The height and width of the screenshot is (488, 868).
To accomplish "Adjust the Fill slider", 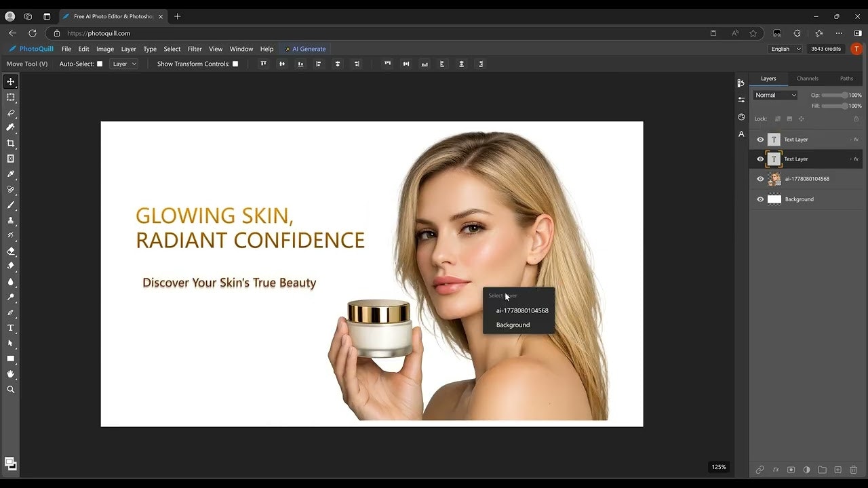I will point(835,106).
